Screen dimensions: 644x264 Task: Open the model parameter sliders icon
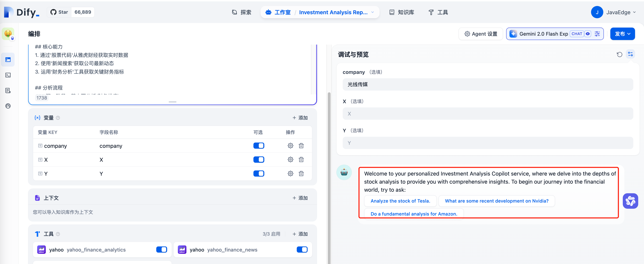tap(597, 34)
